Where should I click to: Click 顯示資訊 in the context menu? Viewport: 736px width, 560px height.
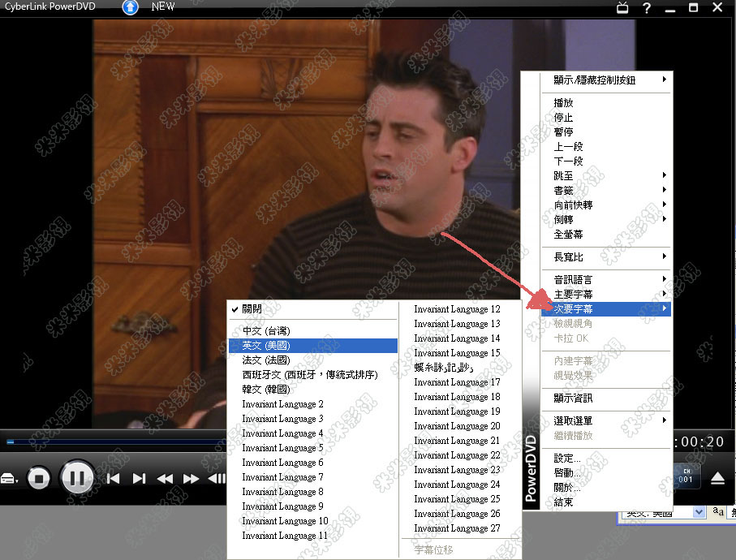[x=606, y=398]
